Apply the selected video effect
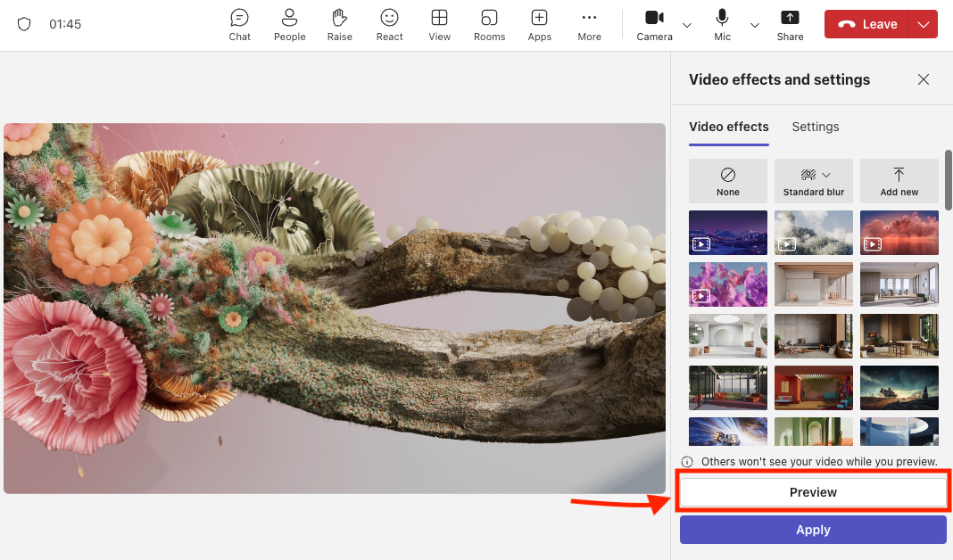953x560 pixels. tap(813, 530)
